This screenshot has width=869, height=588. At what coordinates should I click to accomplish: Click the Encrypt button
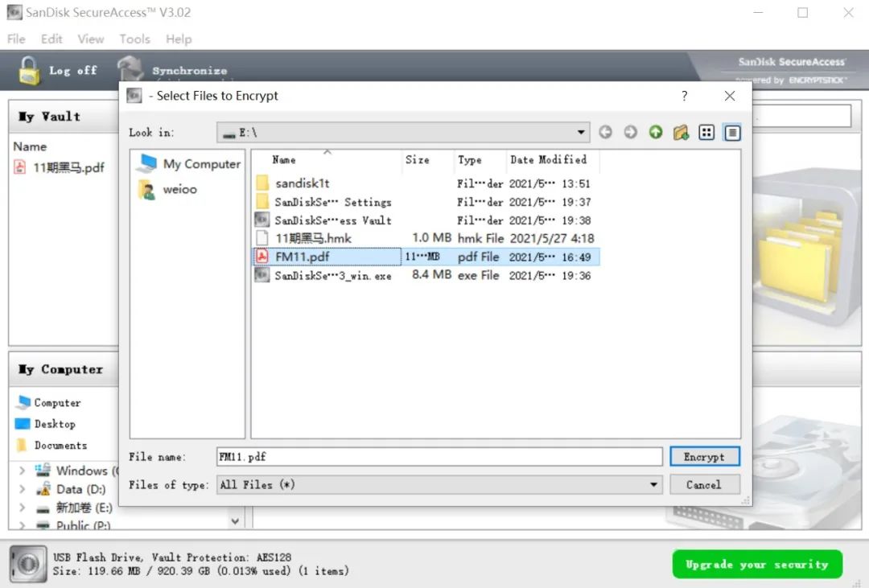(704, 457)
